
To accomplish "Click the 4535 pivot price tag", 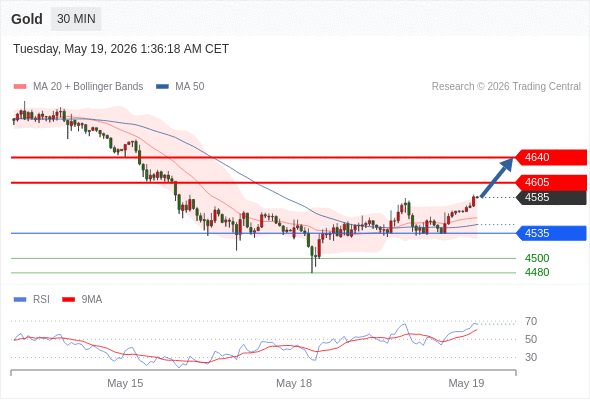I will click(550, 233).
